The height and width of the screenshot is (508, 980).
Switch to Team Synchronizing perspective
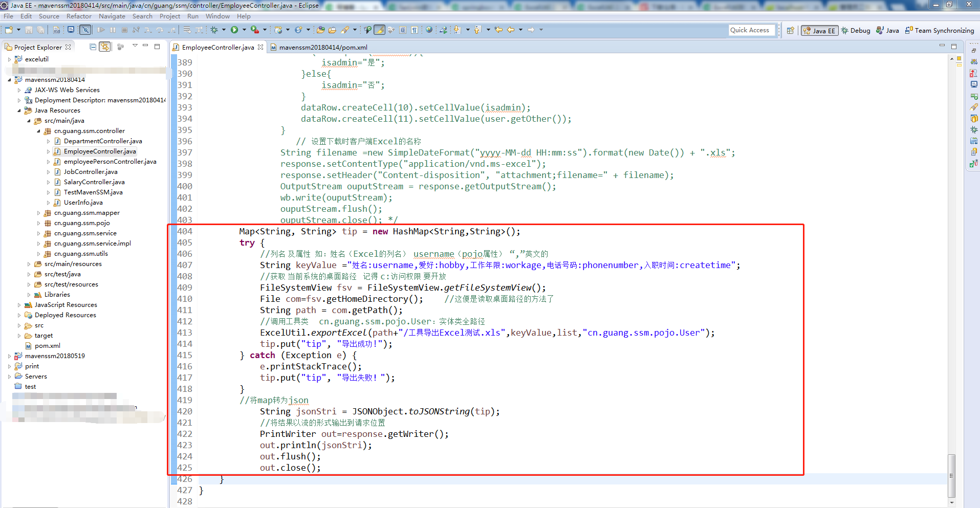940,31
